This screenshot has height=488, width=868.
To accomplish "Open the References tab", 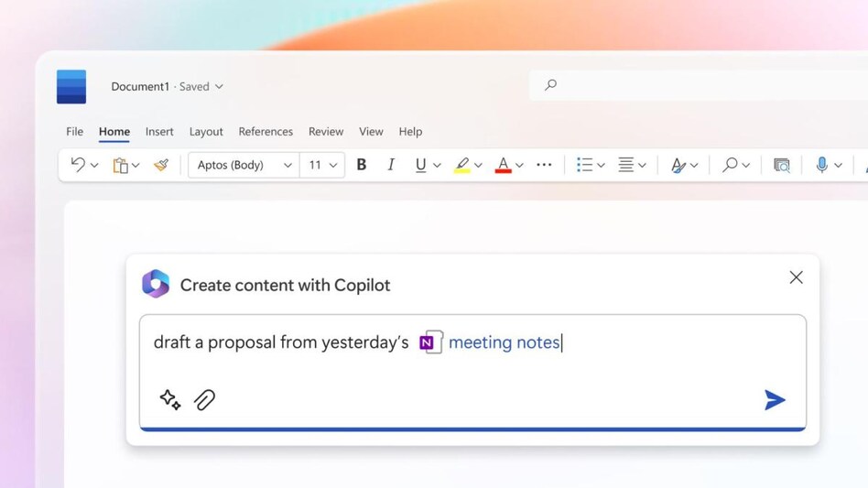I will point(266,132).
